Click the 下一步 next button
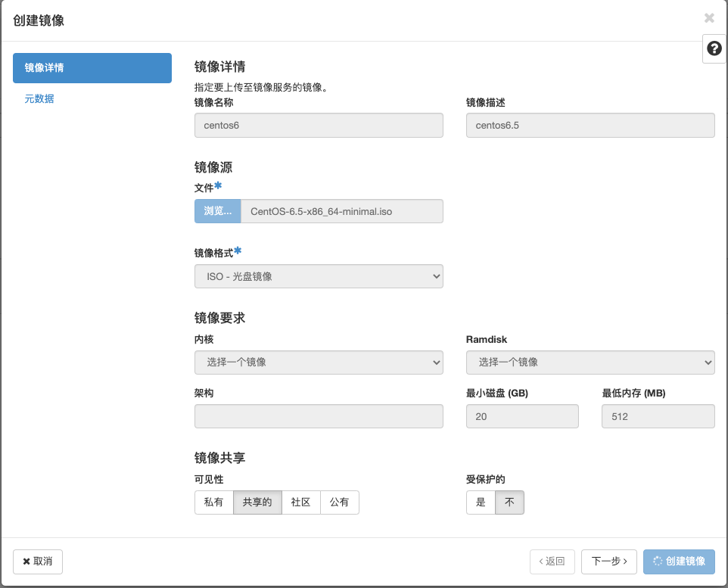 click(609, 562)
